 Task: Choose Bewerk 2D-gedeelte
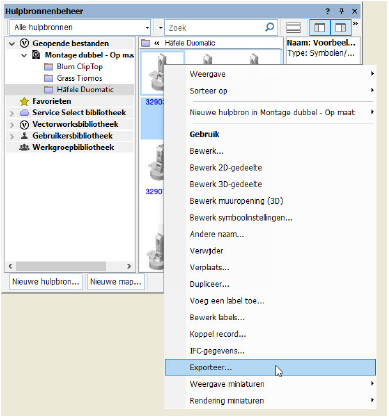tap(270, 168)
